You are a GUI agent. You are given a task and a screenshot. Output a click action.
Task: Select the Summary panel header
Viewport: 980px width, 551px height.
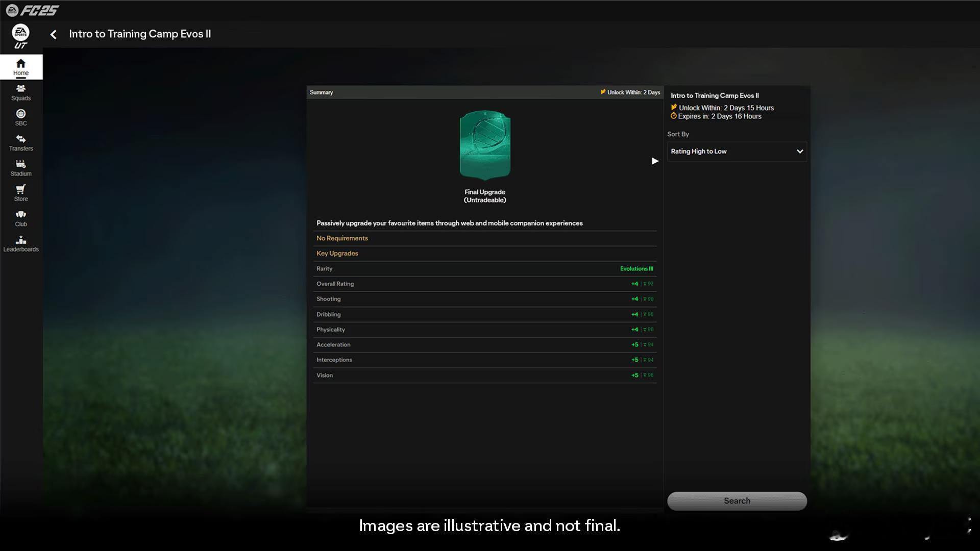pos(321,92)
